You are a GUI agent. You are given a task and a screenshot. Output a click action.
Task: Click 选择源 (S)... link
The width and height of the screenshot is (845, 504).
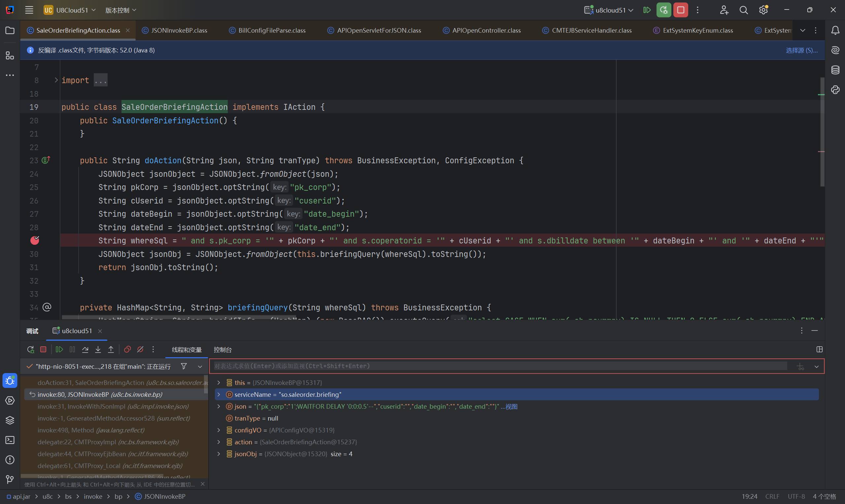[x=801, y=50]
